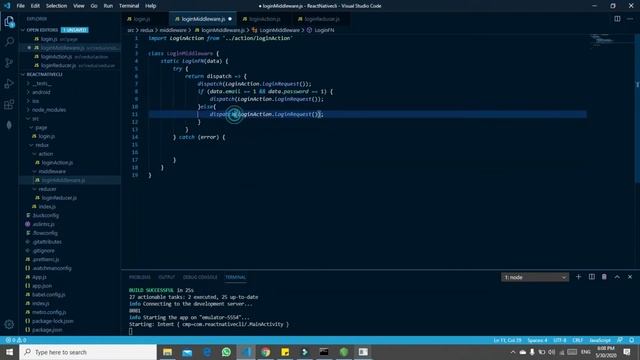
Task: Click the Windows search box
Action: (88, 352)
